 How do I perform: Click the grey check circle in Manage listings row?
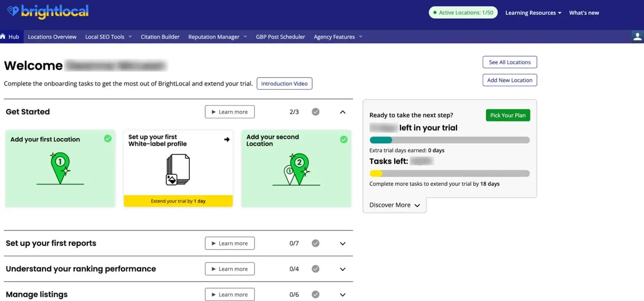coord(316,295)
